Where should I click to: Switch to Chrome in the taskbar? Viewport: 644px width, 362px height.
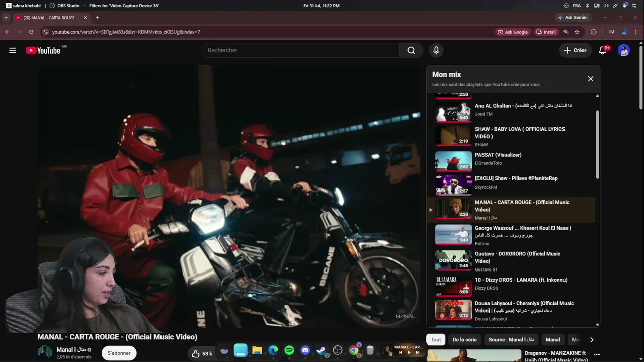point(354,350)
